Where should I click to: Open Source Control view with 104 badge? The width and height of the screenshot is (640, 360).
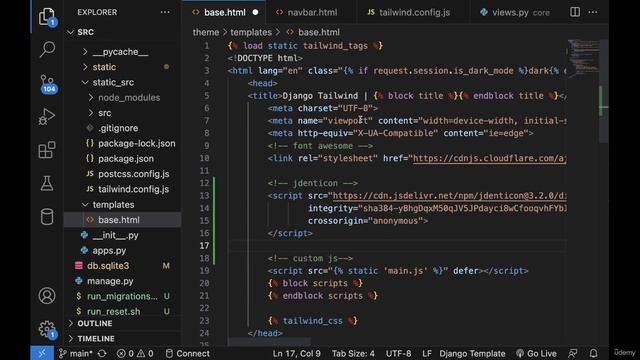pos(47,84)
